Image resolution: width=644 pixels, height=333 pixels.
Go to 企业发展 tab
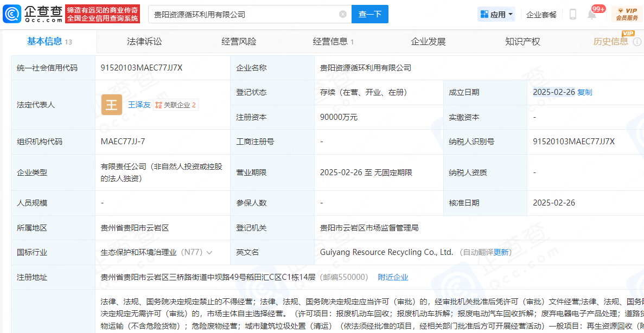point(429,41)
